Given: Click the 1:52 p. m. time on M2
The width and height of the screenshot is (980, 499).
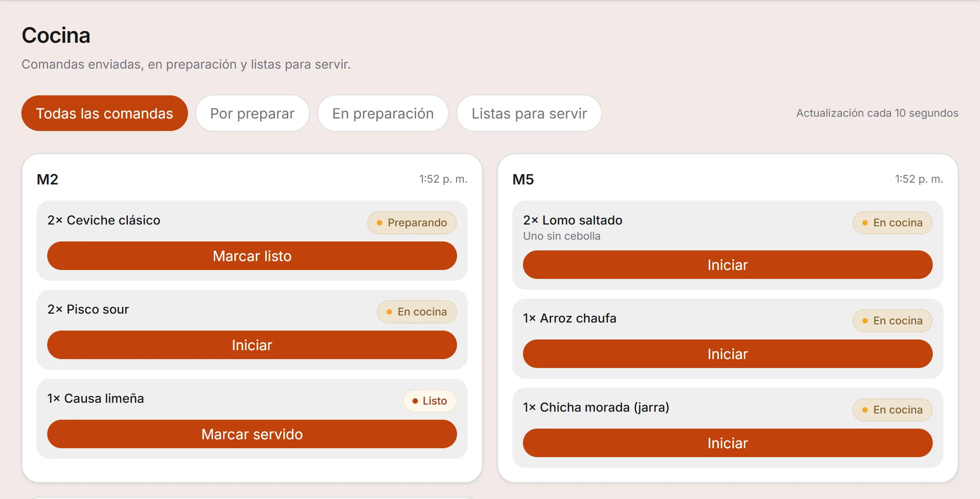Looking at the screenshot, I should [x=443, y=179].
